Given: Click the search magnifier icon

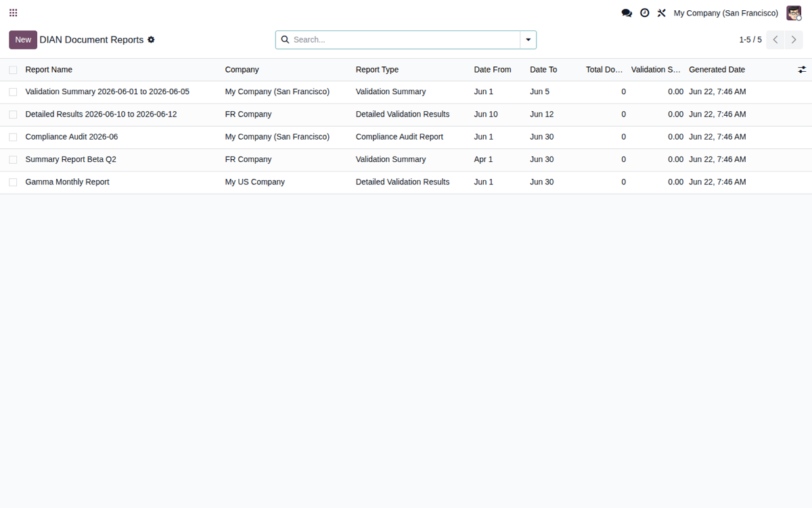Looking at the screenshot, I should [285, 40].
